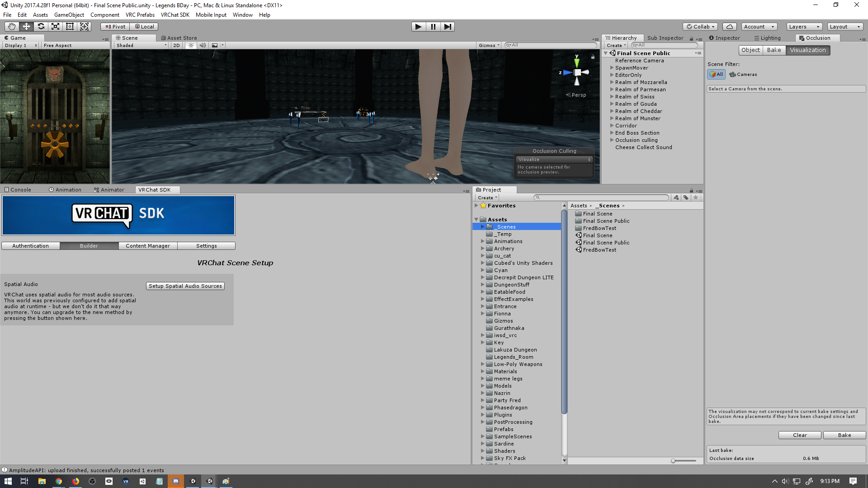This screenshot has width=868, height=488.
Task: Click the cloud services icon
Action: click(x=729, y=27)
